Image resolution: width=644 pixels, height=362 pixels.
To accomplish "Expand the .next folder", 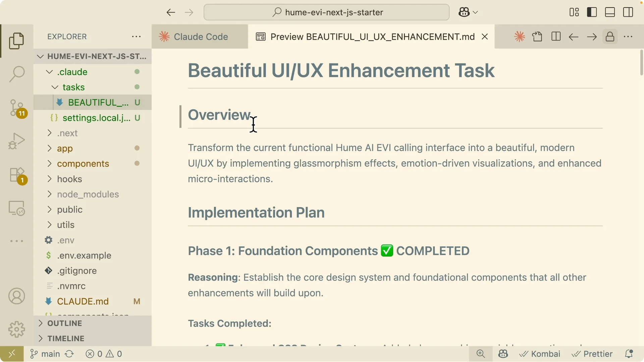I will [93, 133].
